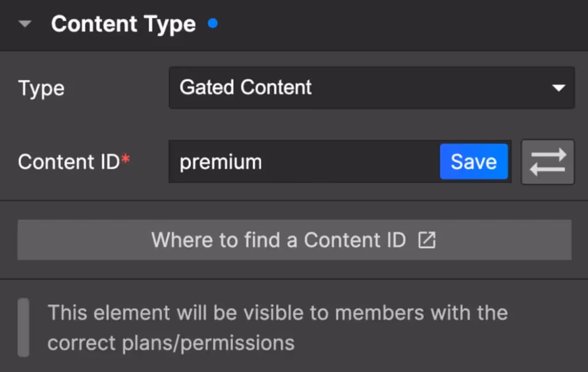Collapse the Content Type section triangle
588x372 pixels.
(x=25, y=25)
